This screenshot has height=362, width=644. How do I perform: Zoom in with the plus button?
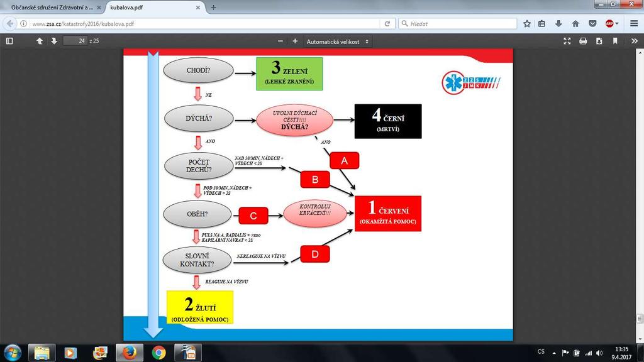pos(295,41)
